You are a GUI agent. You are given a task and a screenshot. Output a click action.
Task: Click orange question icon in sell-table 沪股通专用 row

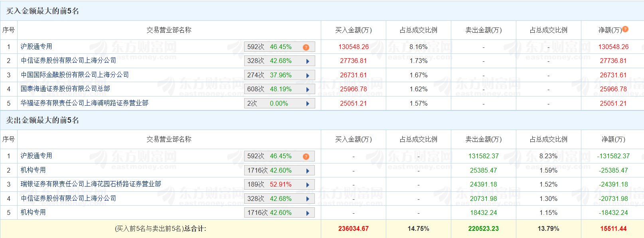306,157
